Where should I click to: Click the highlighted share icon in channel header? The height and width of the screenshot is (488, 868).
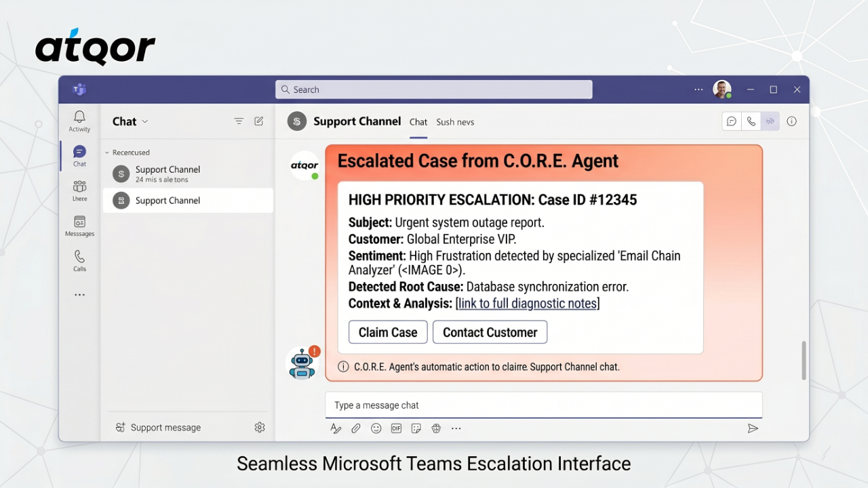tap(770, 121)
